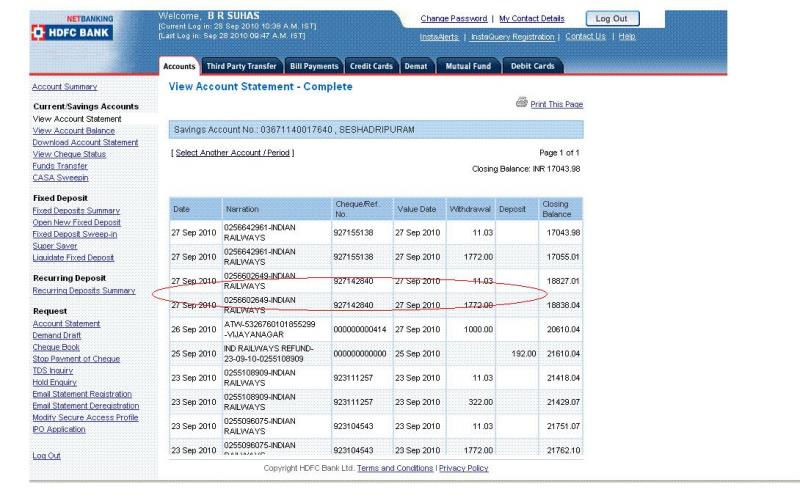Click the Log Out button at top
The image size is (800, 498).
(612, 18)
